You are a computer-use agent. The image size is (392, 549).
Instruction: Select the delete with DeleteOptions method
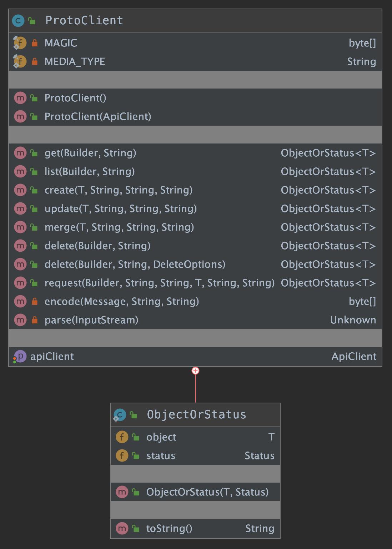click(x=135, y=265)
